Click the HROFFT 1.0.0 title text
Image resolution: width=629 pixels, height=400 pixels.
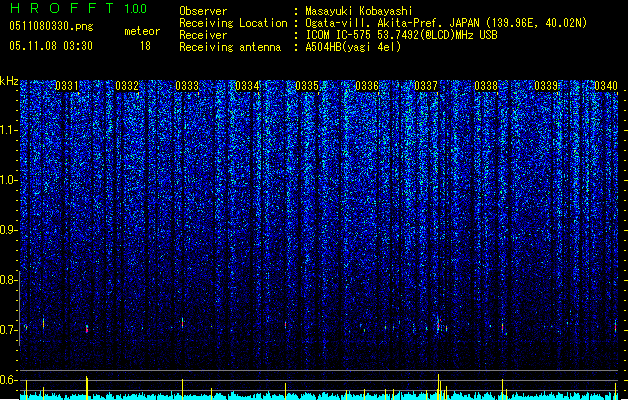(79, 8)
